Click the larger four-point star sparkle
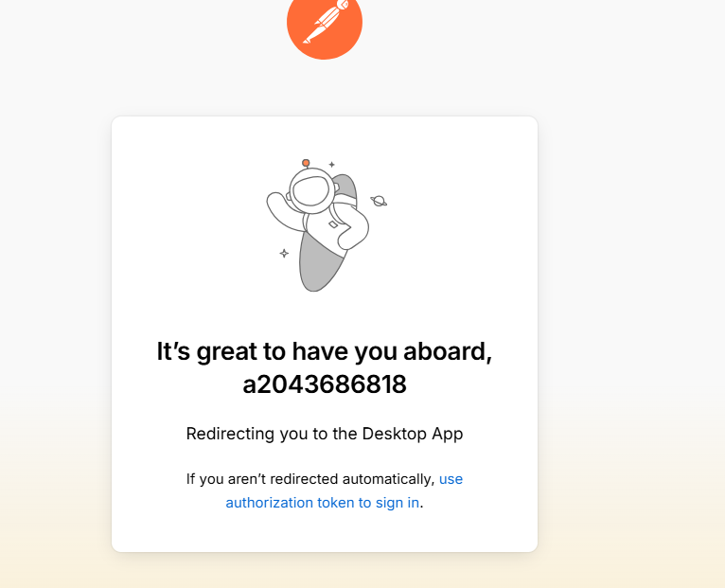Screen dimensions: 725x588 (284, 253)
